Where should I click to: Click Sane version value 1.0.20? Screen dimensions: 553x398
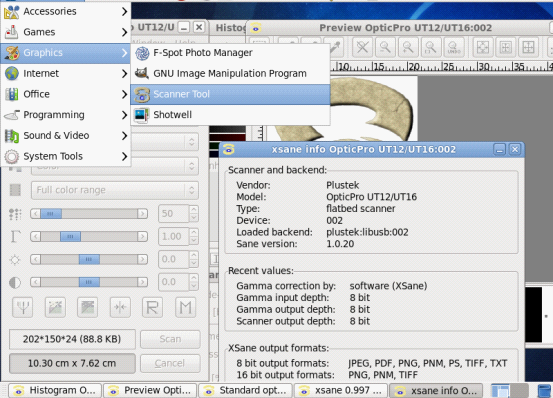340,244
